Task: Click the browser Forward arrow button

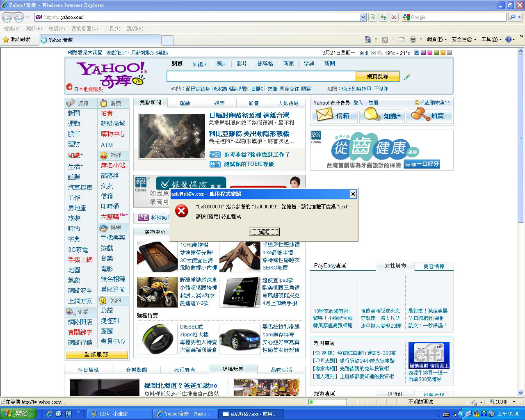Action: pyautogui.click(x=18, y=17)
